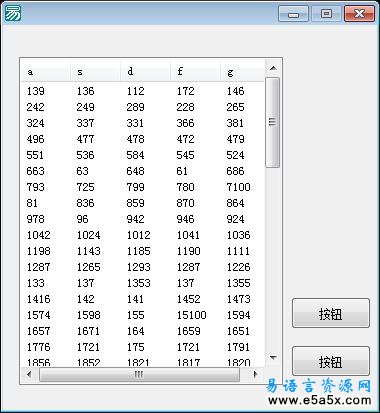The width and height of the screenshot is (380, 413).
Task: Click column header 'g'
Action: [x=243, y=71]
